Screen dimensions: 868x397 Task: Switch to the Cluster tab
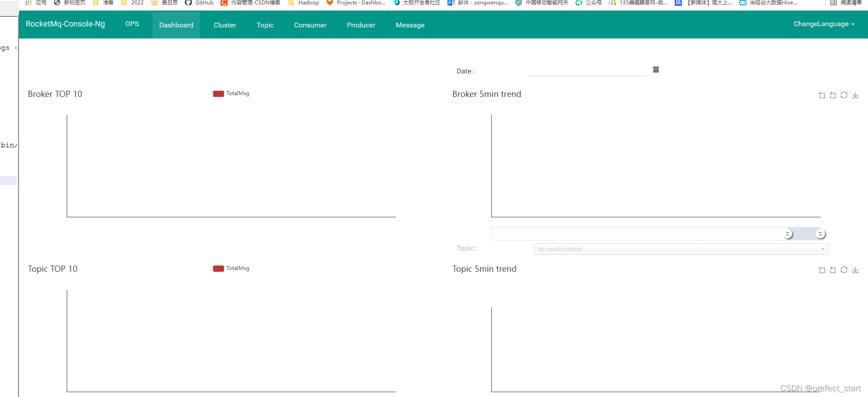[225, 25]
